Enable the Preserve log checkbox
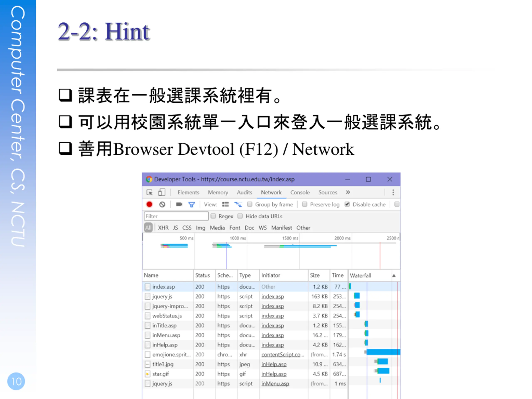This screenshot has width=532, height=399. pyautogui.click(x=304, y=204)
